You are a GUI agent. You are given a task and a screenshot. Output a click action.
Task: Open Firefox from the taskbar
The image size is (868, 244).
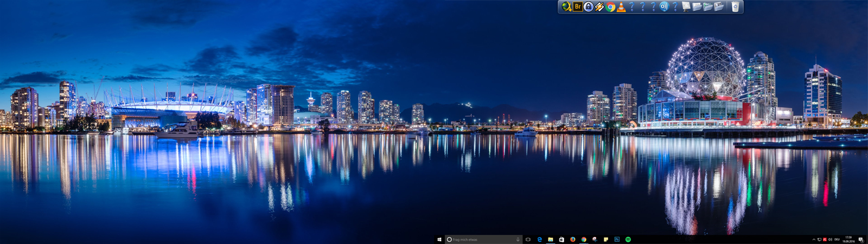[x=572, y=239]
